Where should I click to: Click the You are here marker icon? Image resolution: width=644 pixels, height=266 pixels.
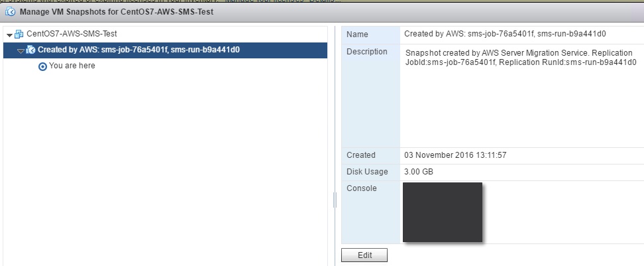tap(42, 66)
